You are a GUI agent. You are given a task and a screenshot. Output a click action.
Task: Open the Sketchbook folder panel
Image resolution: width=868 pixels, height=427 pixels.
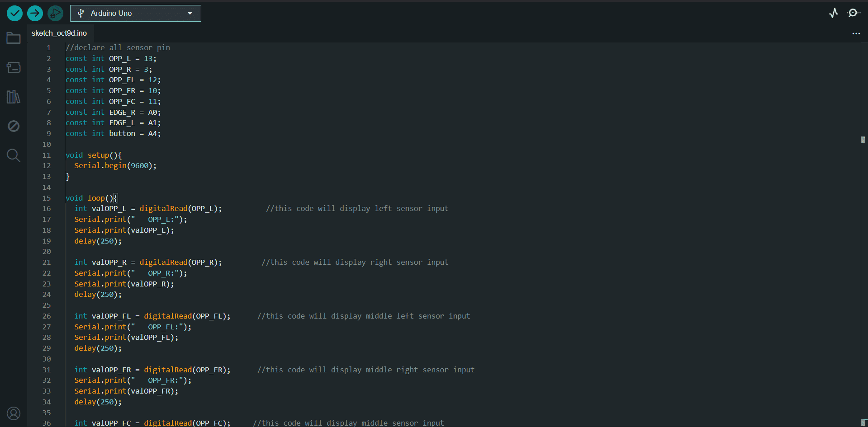tap(14, 38)
